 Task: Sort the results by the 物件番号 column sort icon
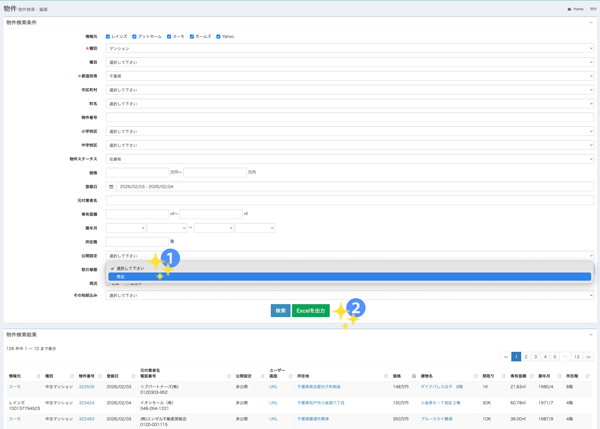(100, 376)
